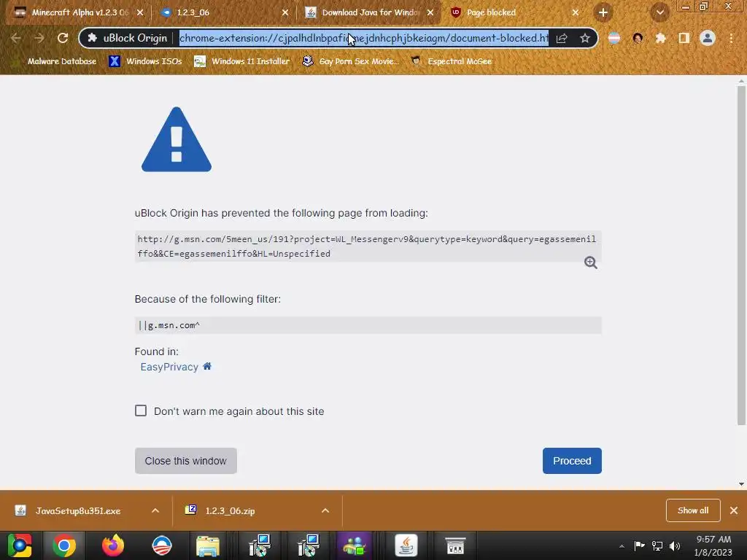
Task: Open the network tray icon
Action: tap(657, 546)
